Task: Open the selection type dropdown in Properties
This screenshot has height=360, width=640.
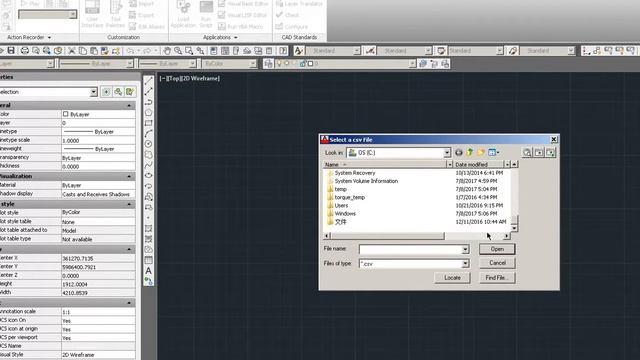Action: [93, 92]
